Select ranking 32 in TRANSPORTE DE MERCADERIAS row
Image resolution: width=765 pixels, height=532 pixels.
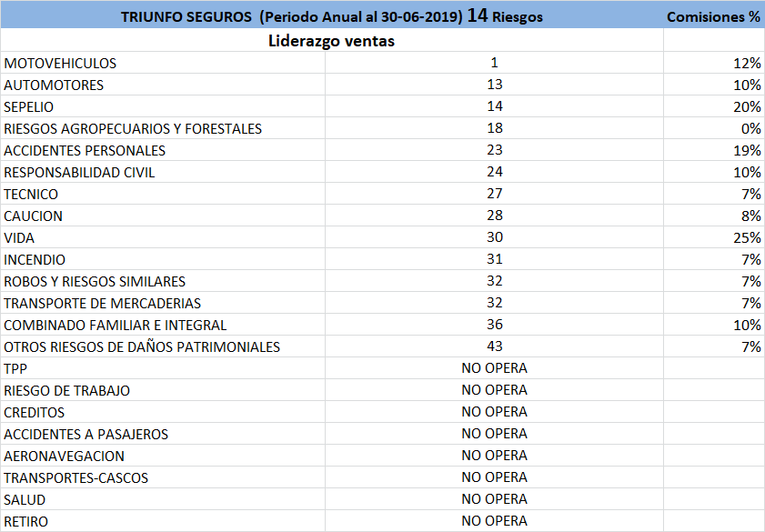tap(495, 303)
